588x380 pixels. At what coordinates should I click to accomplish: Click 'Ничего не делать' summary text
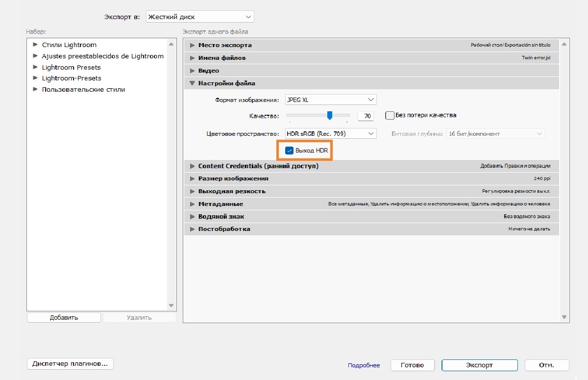coord(529,229)
